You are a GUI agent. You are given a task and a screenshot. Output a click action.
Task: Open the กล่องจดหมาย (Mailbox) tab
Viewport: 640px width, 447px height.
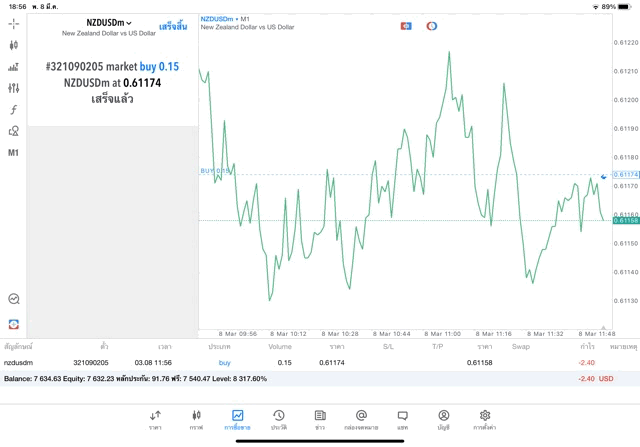point(361,420)
